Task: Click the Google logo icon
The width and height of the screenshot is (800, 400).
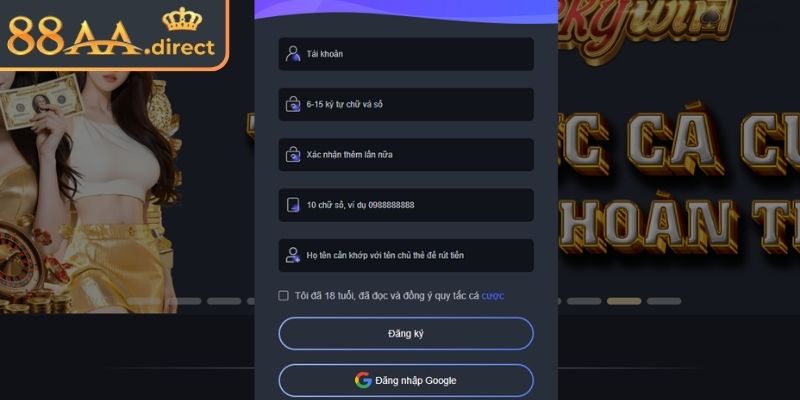Action: click(x=363, y=380)
